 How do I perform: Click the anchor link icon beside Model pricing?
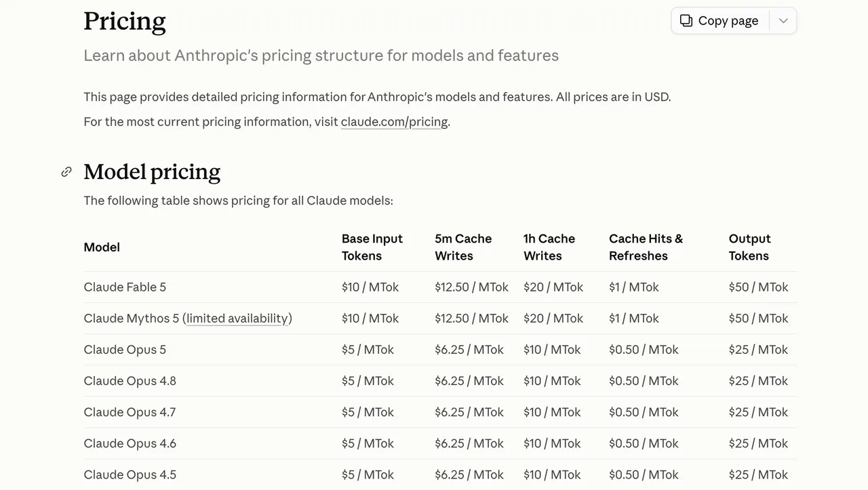[x=66, y=172]
